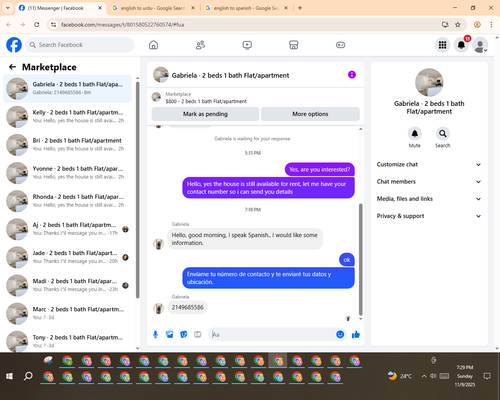Image resolution: width=500 pixels, height=400 pixels.
Task: Open the Facebook menu grid icon
Action: (442, 45)
